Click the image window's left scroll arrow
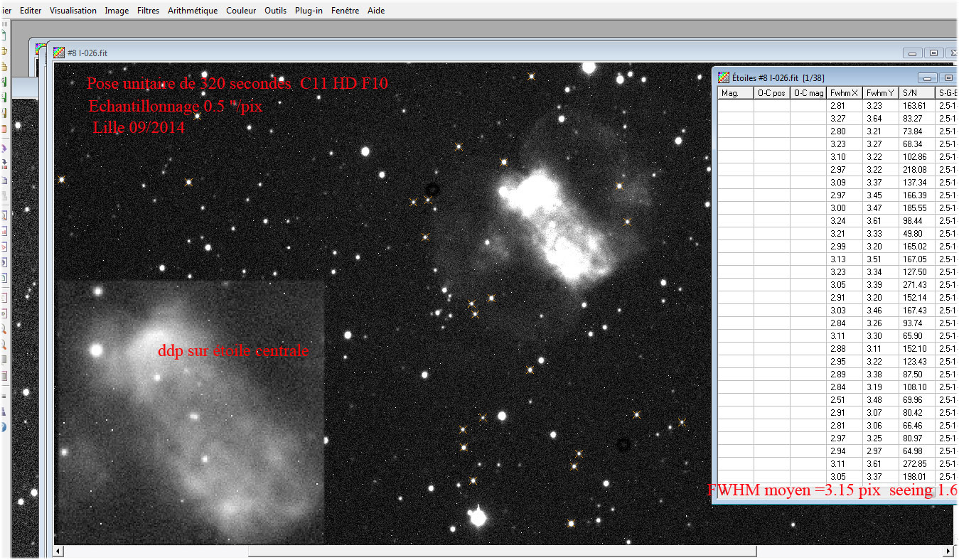This screenshot has height=560, width=959. tap(59, 551)
